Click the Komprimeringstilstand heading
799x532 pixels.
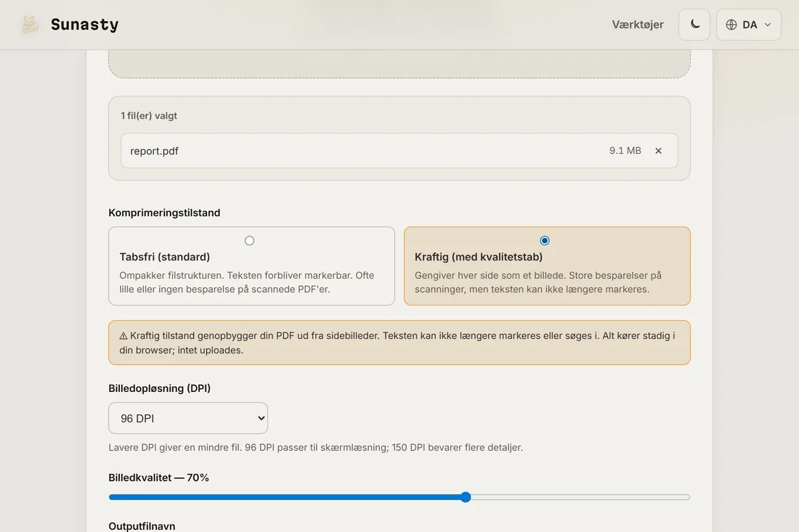tap(164, 213)
